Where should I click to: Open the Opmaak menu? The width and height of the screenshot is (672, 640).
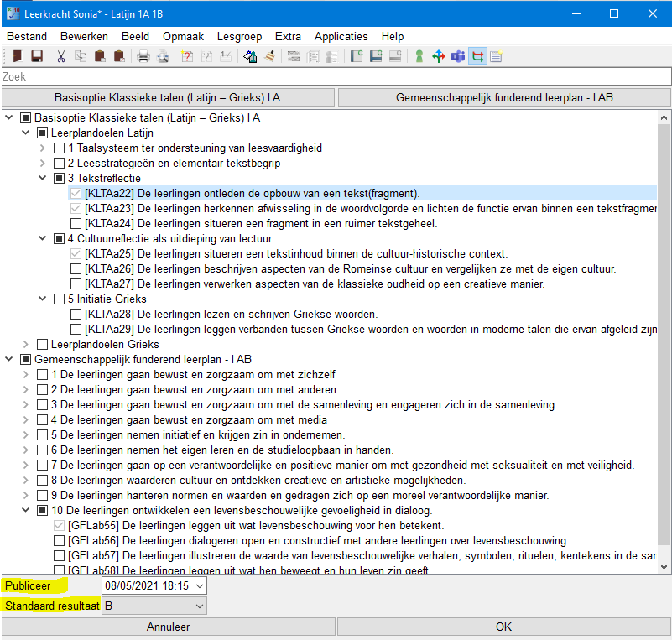pos(183,37)
